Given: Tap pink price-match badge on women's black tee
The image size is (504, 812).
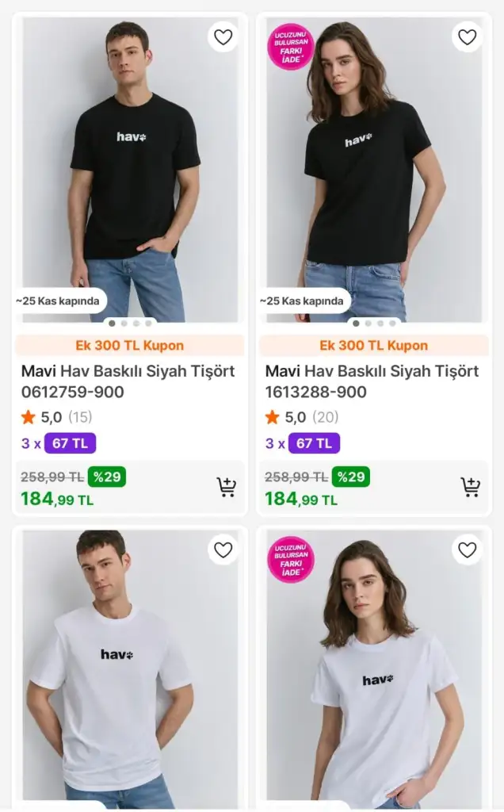Looking at the screenshot, I should pos(291,47).
